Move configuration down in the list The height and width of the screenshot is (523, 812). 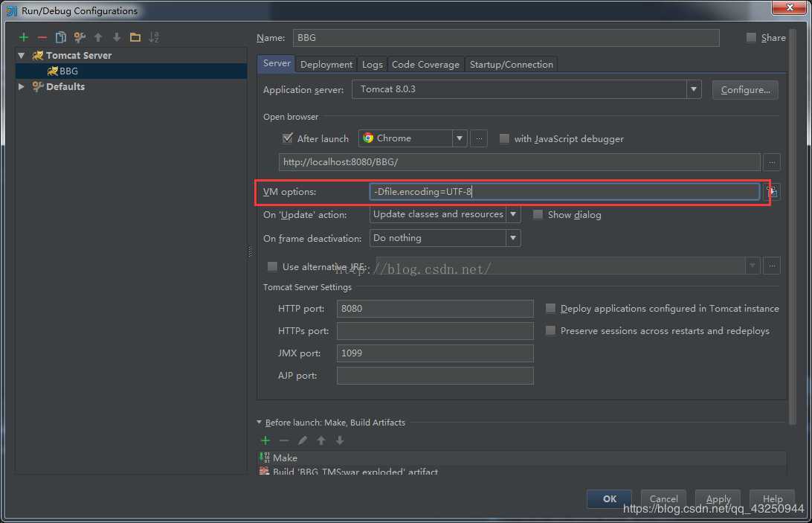coord(117,37)
